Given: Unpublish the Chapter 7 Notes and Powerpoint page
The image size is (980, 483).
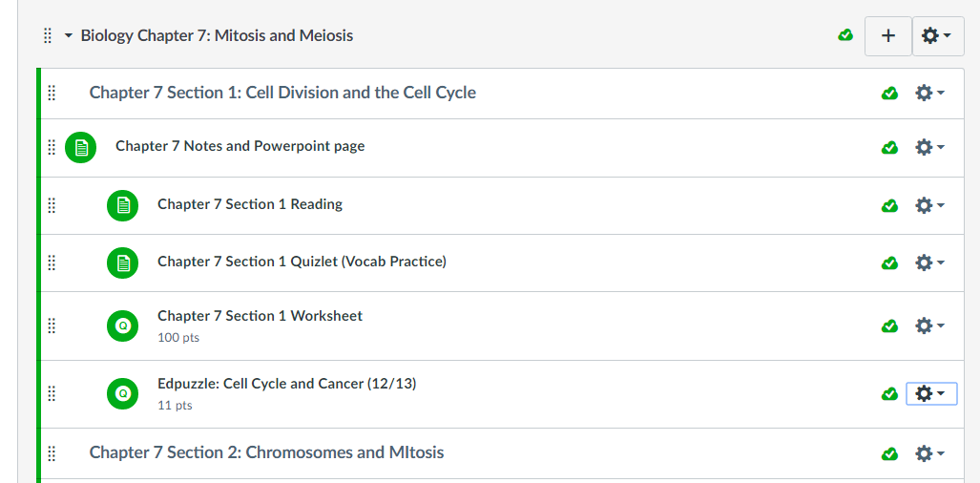Looking at the screenshot, I should 889,147.
